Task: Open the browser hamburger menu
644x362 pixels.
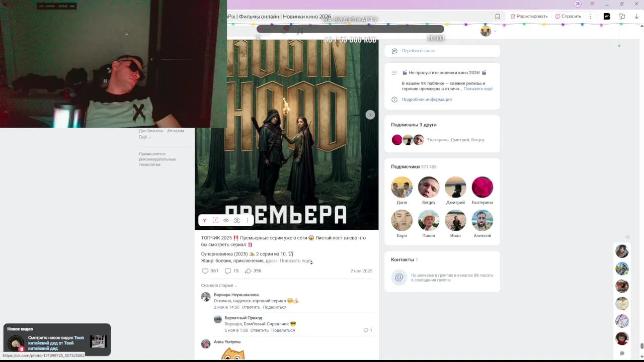Action: pyautogui.click(x=592, y=4)
